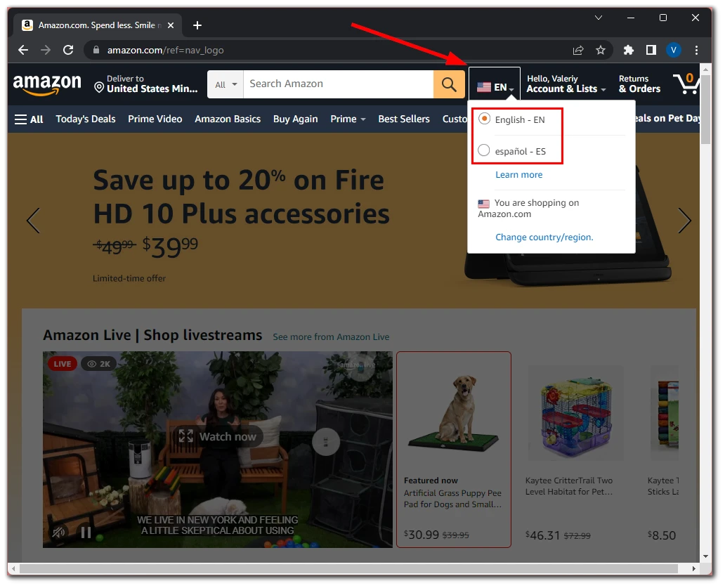Click in the Search Amazon field
Screen dimensions: 725x588
tap(339, 84)
